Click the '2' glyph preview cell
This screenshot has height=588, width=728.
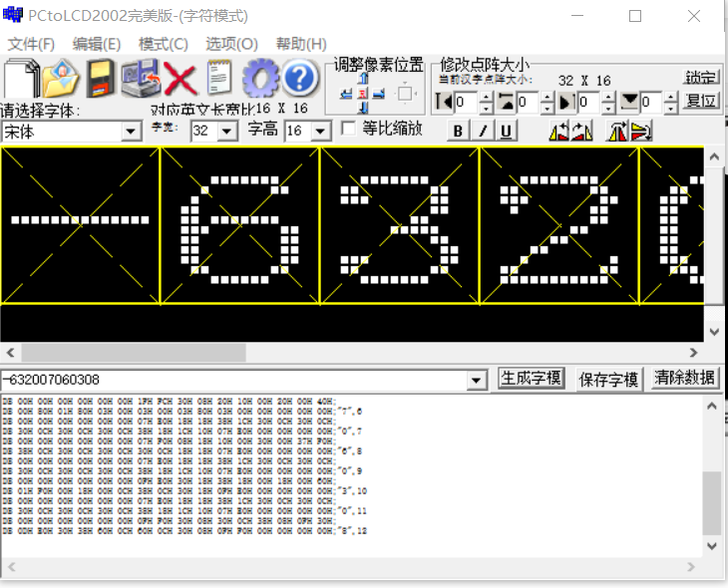pos(559,225)
